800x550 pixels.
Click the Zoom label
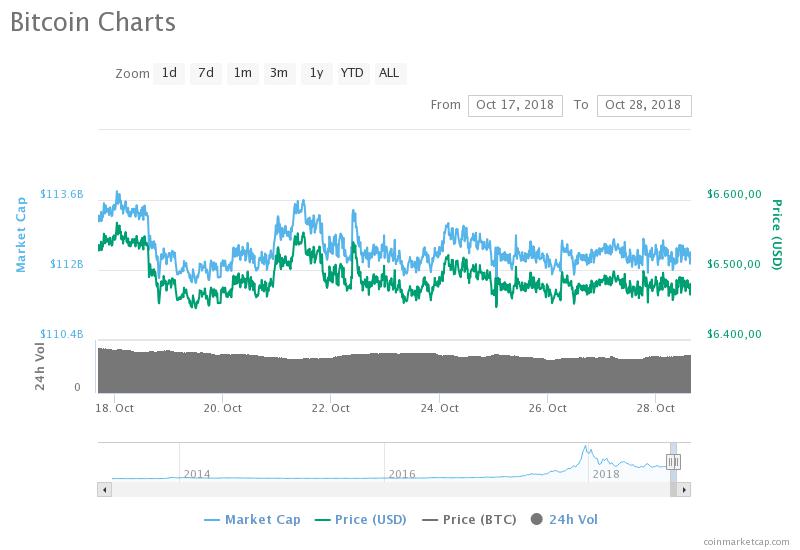coord(132,73)
